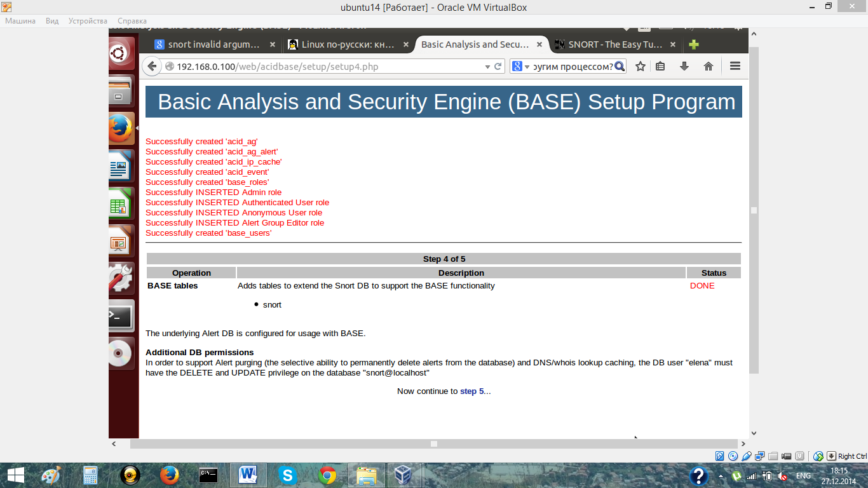Open URL history dropdown in address bar
This screenshot has height=488, width=868.
487,66
